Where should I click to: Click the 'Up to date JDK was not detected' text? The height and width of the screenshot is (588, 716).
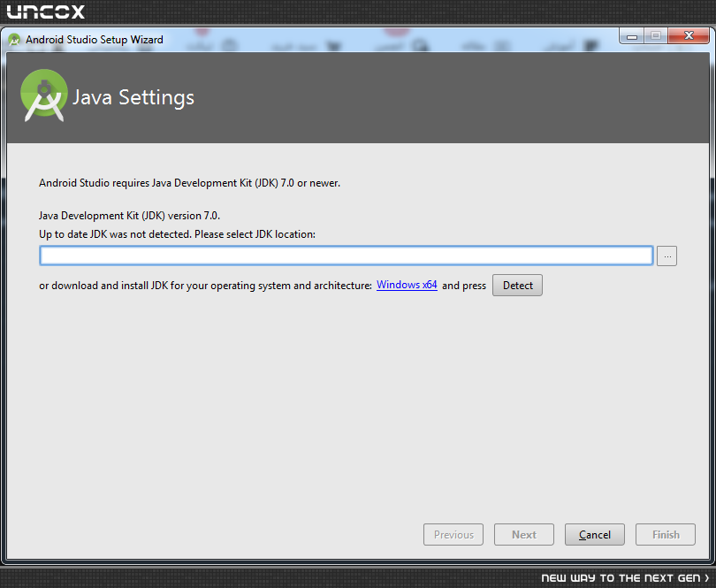(x=177, y=234)
